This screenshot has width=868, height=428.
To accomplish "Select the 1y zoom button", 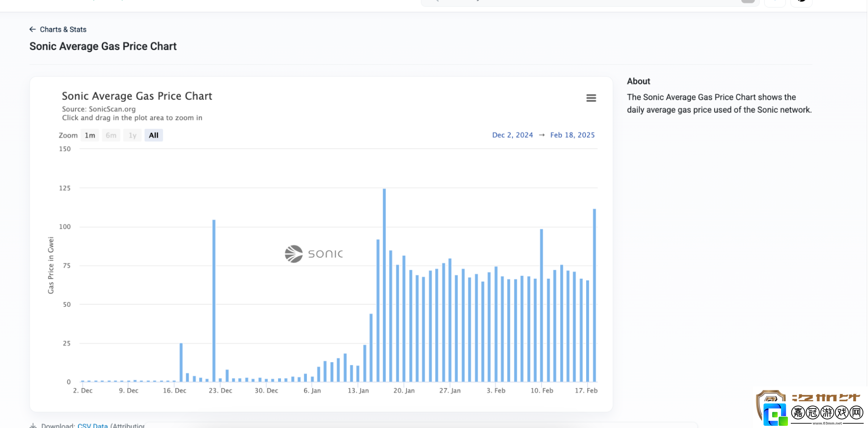I will tap(133, 135).
